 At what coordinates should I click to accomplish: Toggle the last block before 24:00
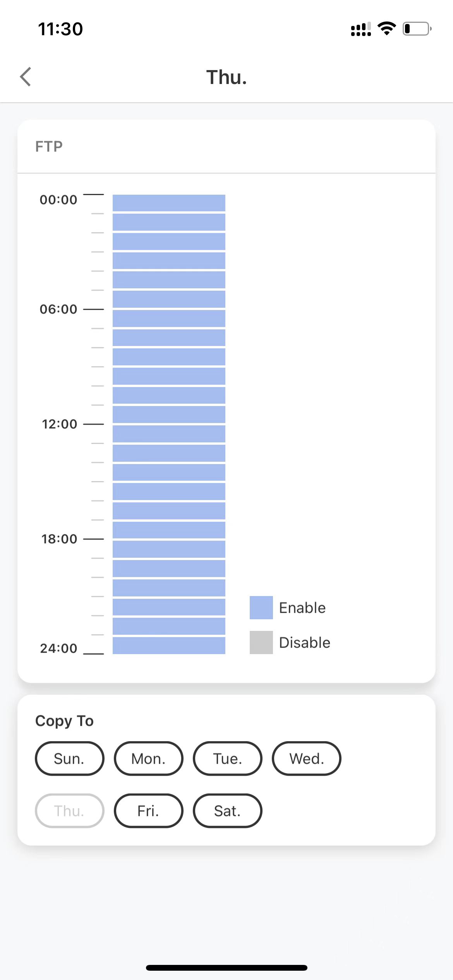point(169,645)
